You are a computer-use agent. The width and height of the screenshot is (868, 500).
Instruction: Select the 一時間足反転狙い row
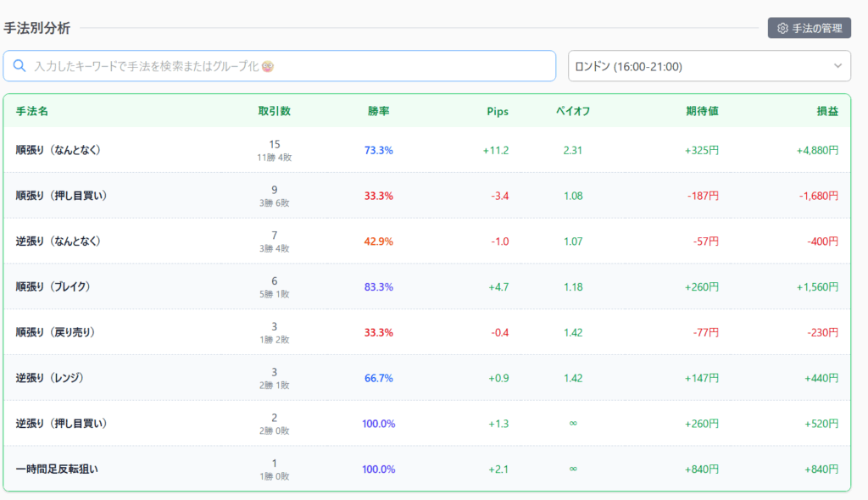coord(58,469)
